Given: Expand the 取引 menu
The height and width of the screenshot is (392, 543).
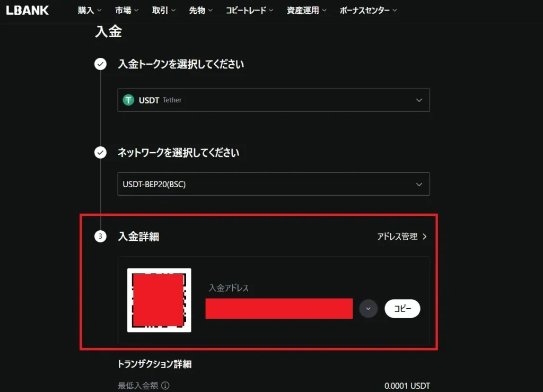Looking at the screenshot, I should pyautogui.click(x=163, y=10).
